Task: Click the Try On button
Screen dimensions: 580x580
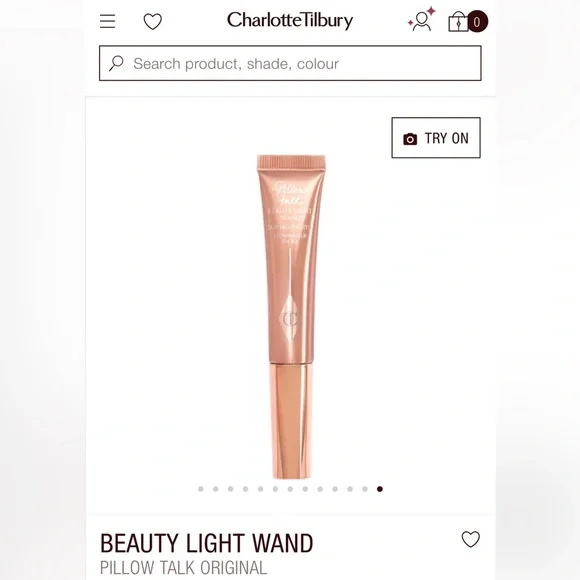Action: tap(436, 138)
